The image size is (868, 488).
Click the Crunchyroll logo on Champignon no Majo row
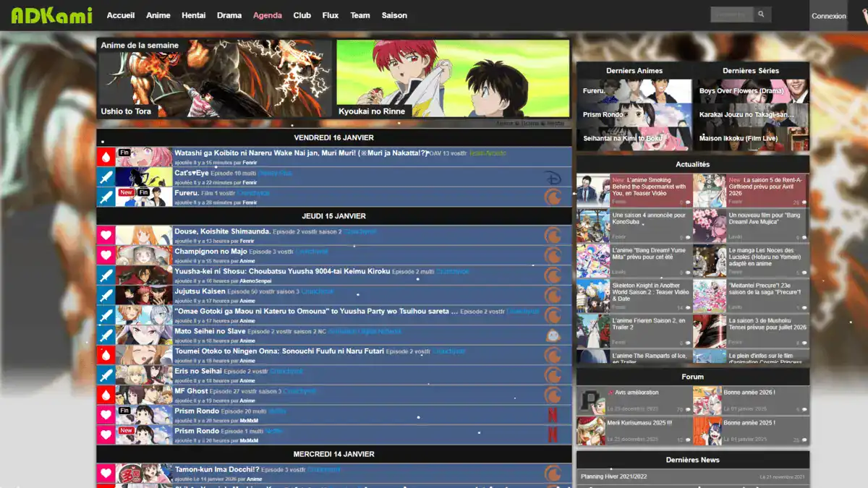tap(553, 255)
